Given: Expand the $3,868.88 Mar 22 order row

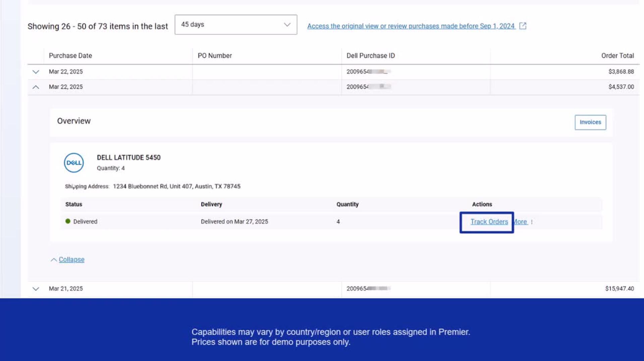Looking at the screenshot, I should click(36, 72).
